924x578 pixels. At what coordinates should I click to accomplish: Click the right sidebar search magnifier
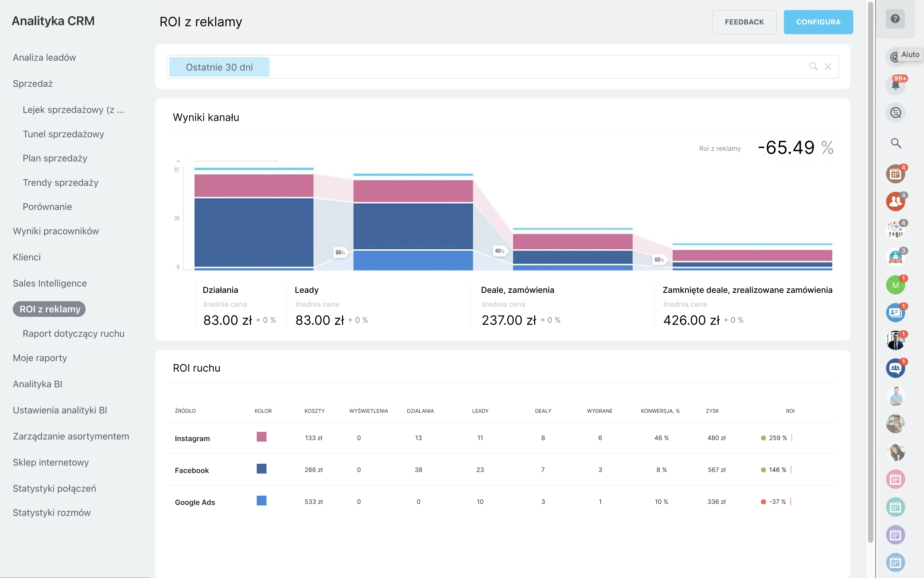click(x=896, y=143)
